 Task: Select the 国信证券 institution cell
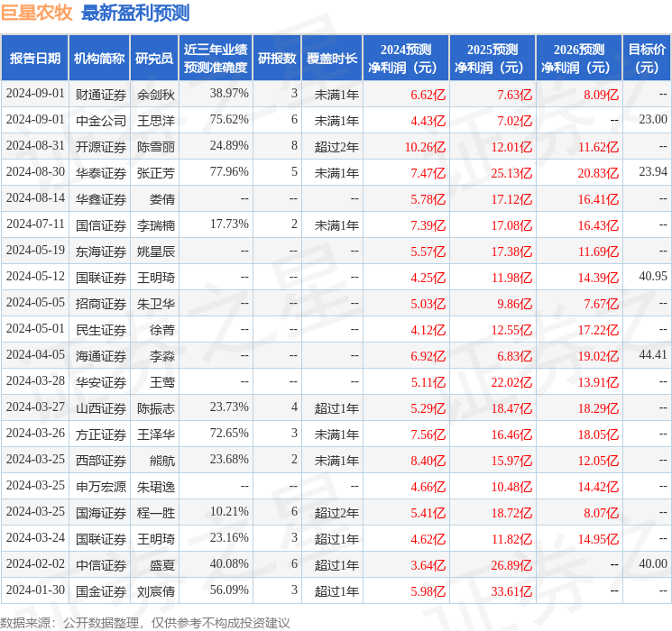point(101,225)
